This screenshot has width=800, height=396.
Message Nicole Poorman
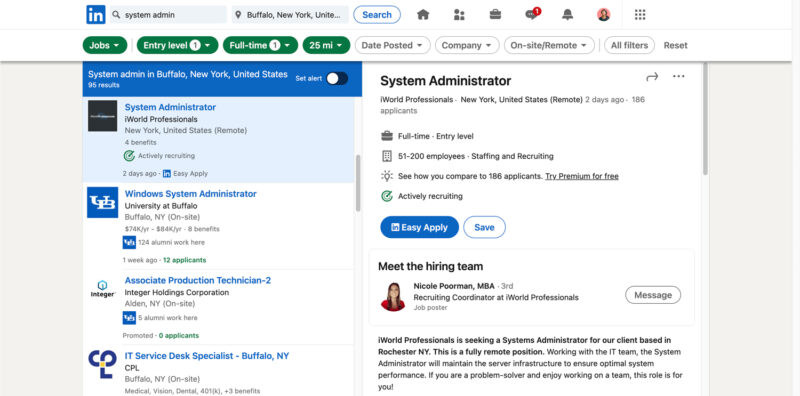(653, 295)
